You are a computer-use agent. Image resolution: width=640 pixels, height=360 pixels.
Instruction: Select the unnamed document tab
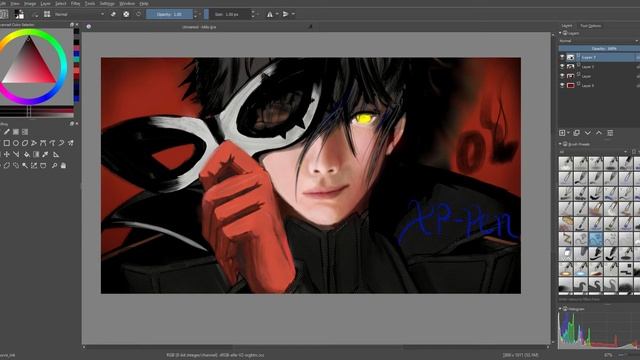coord(199,27)
